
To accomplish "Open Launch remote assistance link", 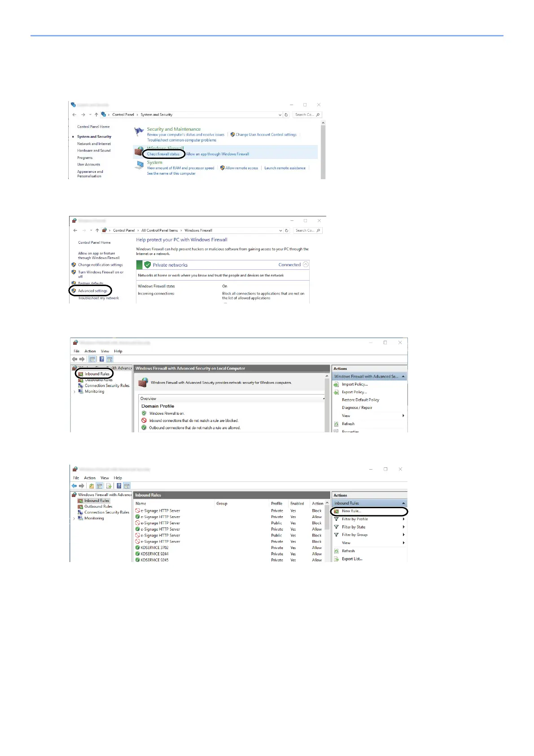I will click(285, 168).
